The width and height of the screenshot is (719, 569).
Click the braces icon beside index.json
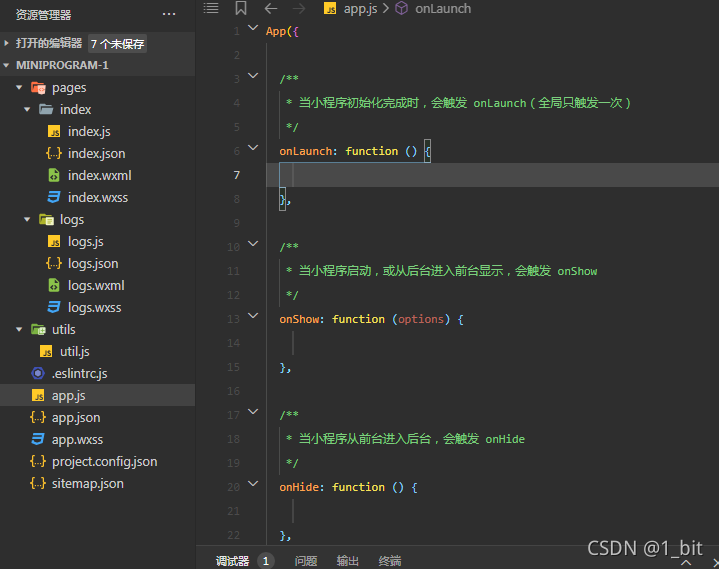[x=54, y=154]
